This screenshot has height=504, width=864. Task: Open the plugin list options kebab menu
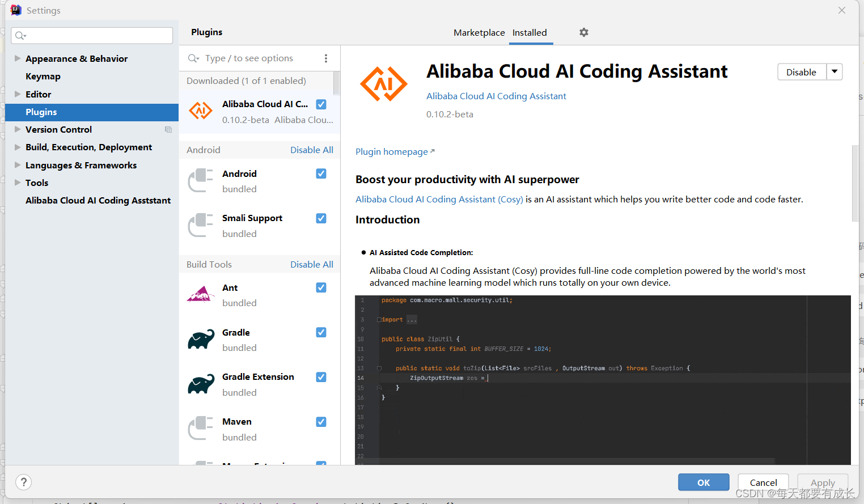(326, 58)
